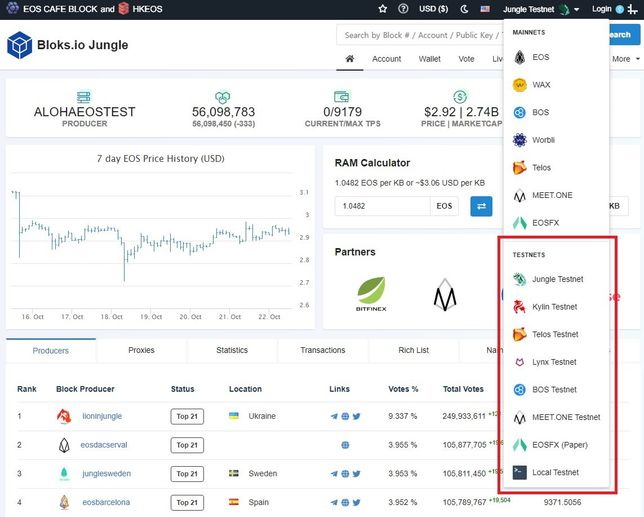The width and height of the screenshot is (644, 517).
Task: Open the help question mark icon
Action: [403, 9]
